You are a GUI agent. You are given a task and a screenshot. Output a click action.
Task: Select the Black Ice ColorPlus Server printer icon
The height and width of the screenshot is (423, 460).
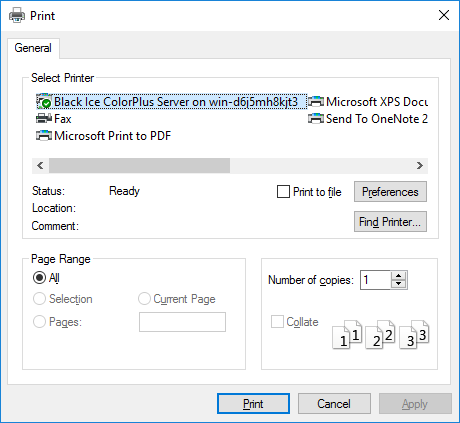click(44, 102)
